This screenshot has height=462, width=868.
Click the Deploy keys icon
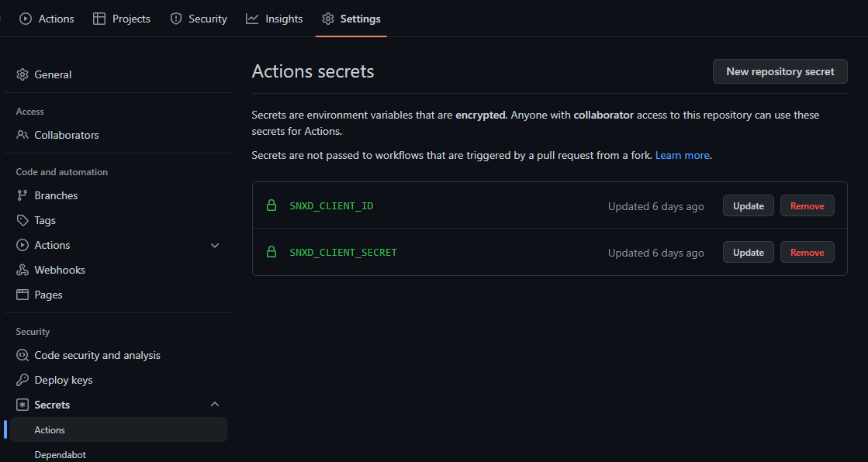[22, 380]
